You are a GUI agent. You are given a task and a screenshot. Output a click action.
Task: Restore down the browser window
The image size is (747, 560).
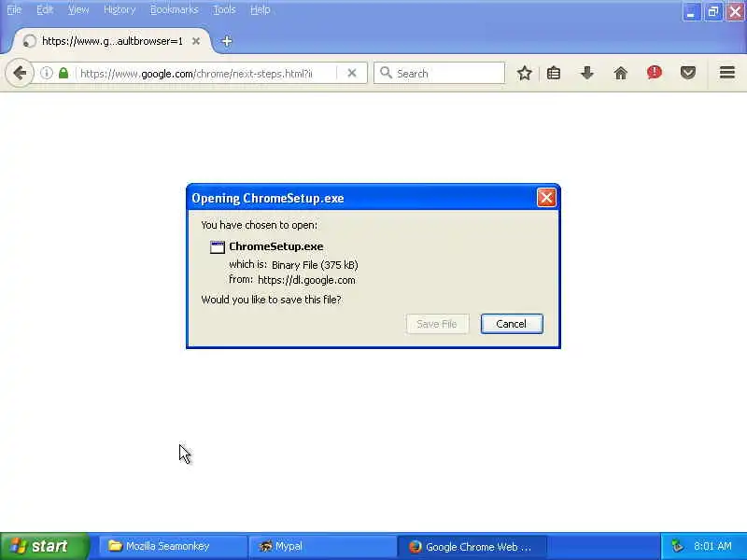pyautogui.click(x=713, y=12)
